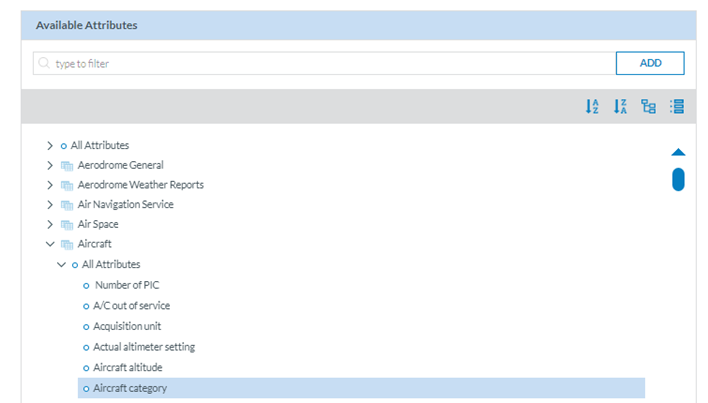
Task: Click the scrollbar up arrow
Action: point(678,152)
